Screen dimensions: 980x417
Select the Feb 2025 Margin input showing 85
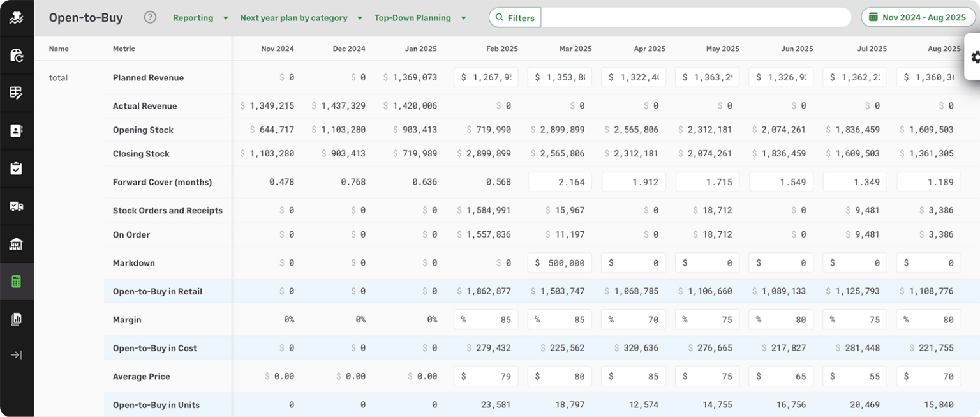[x=486, y=319]
